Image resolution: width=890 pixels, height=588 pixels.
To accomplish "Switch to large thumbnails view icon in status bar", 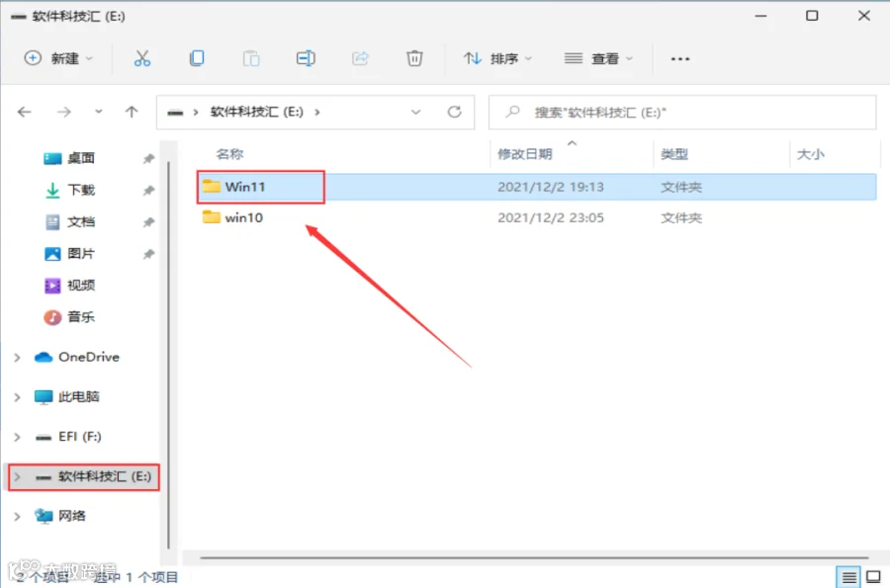I will click(873, 577).
